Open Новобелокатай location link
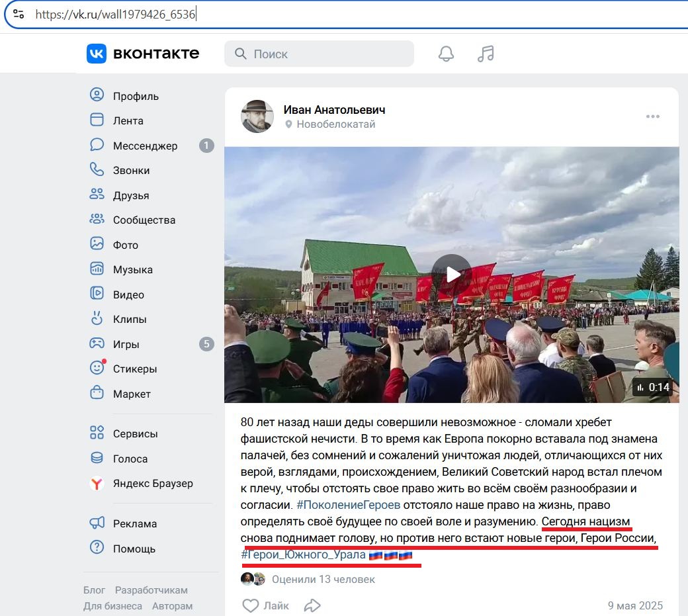The width and height of the screenshot is (688, 616). point(335,124)
